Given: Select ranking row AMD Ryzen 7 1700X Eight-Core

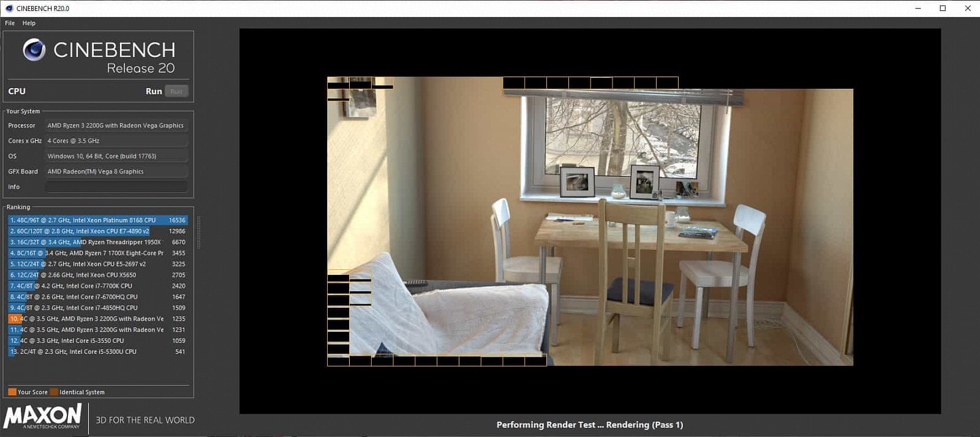Looking at the screenshot, I should pyautogui.click(x=98, y=253).
